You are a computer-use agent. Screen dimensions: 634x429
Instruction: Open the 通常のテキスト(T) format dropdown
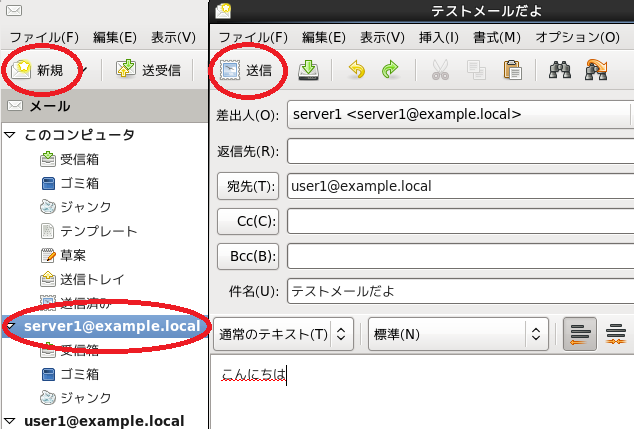[283, 334]
